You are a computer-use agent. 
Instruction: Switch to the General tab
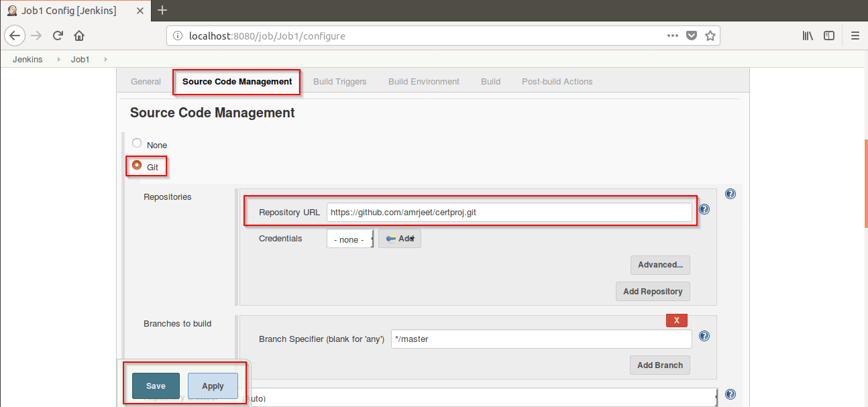click(x=146, y=82)
